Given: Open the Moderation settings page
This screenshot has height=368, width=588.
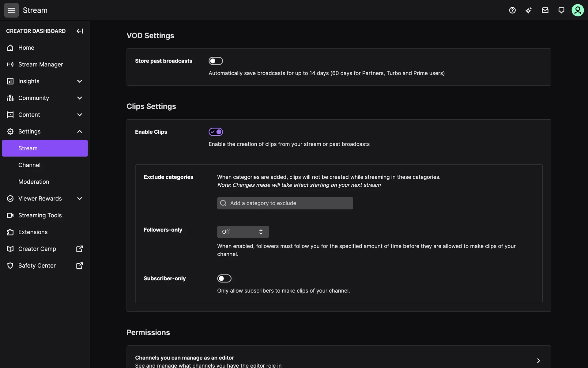Looking at the screenshot, I should coord(34,182).
